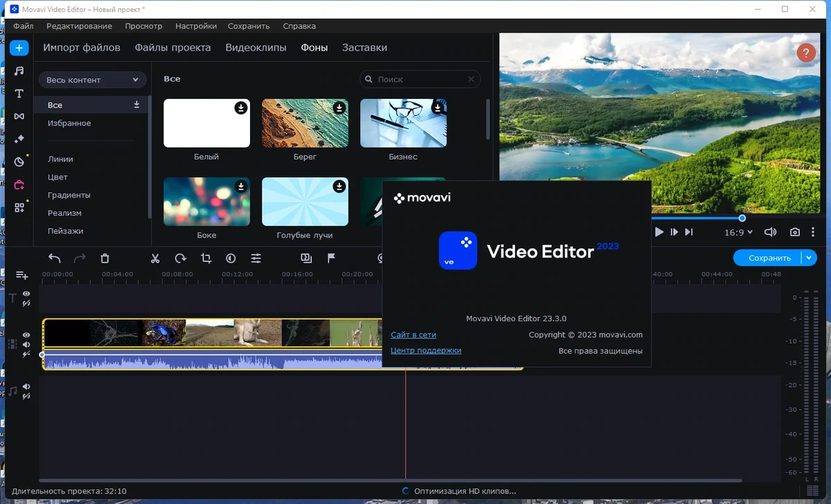
Task: Open the Сайт в сети link
Action: click(413, 334)
